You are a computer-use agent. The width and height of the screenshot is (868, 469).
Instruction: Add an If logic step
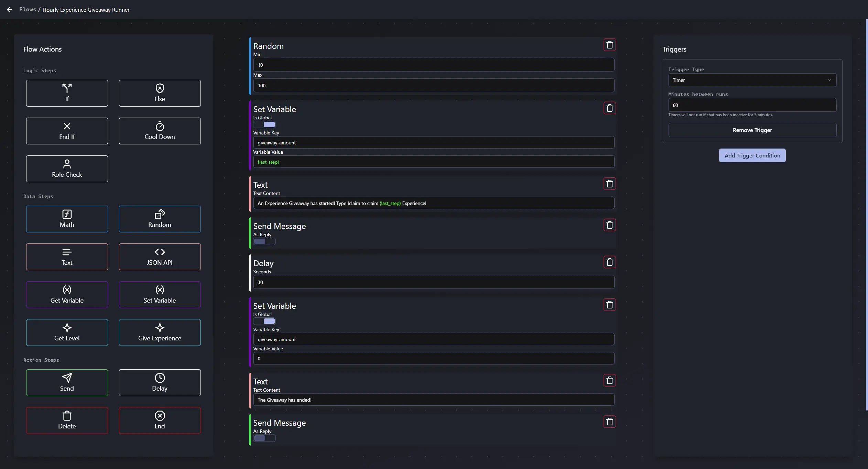point(67,93)
